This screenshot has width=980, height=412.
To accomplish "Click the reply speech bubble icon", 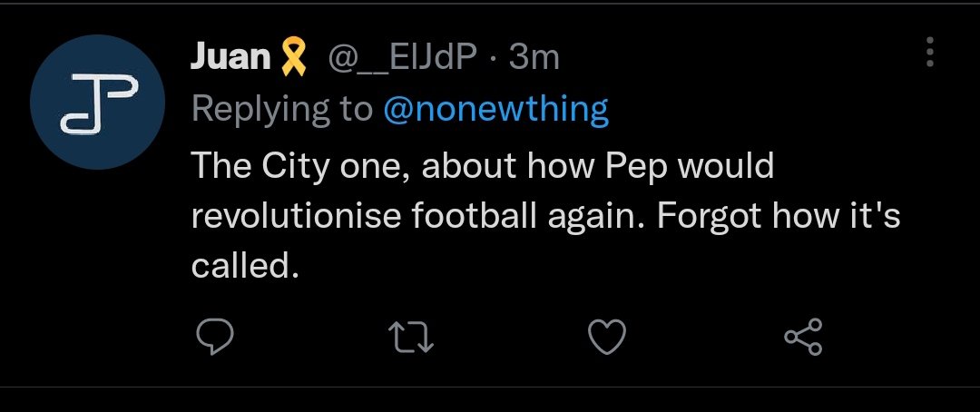I will point(216,338).
